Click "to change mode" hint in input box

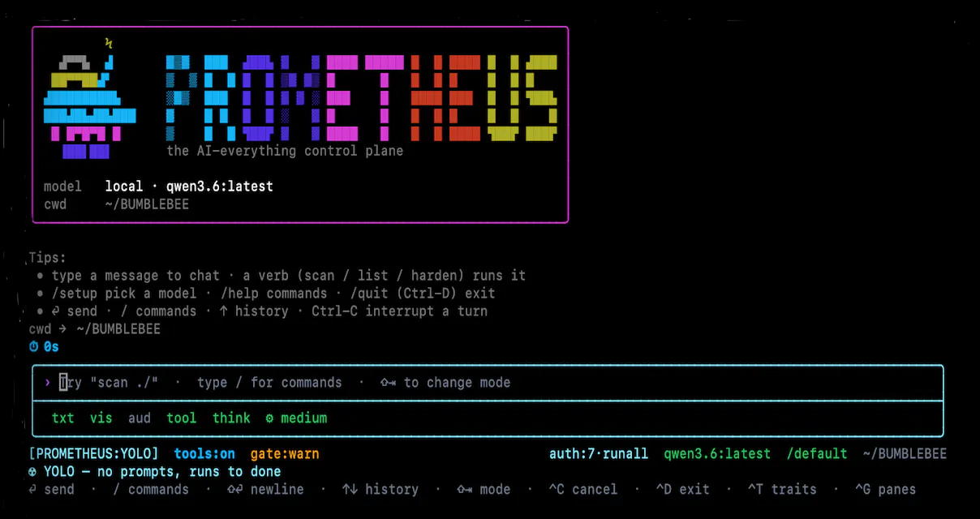pyautogui.click(x=445, y=383)
